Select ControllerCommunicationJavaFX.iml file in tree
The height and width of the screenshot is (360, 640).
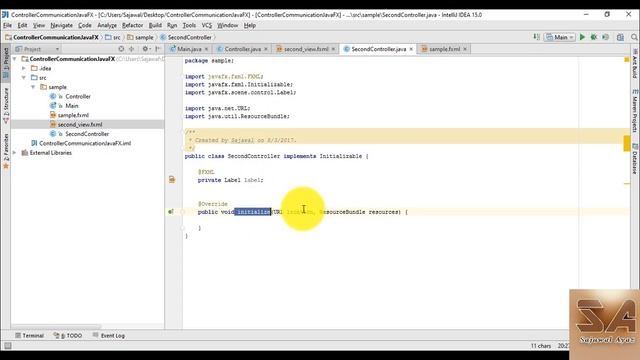(84, 143)
